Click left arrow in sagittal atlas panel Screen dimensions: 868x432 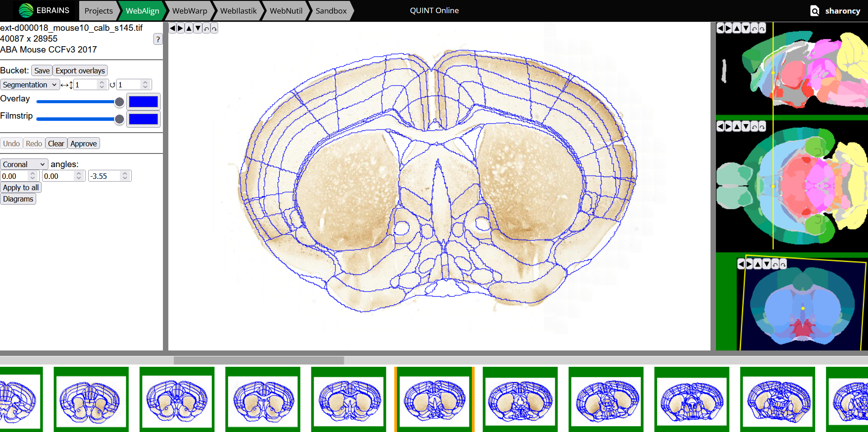[720, 29]
